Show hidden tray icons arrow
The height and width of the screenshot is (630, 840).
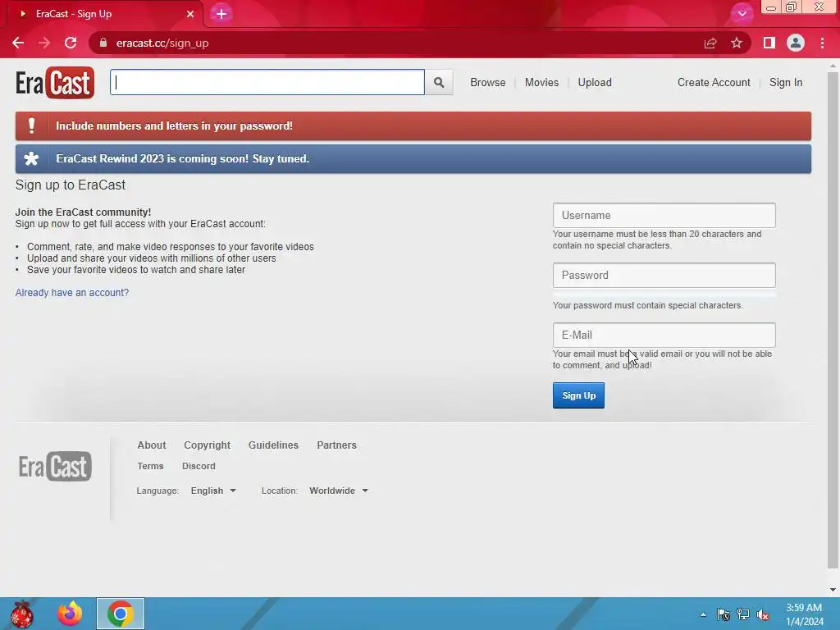(703, 614)
